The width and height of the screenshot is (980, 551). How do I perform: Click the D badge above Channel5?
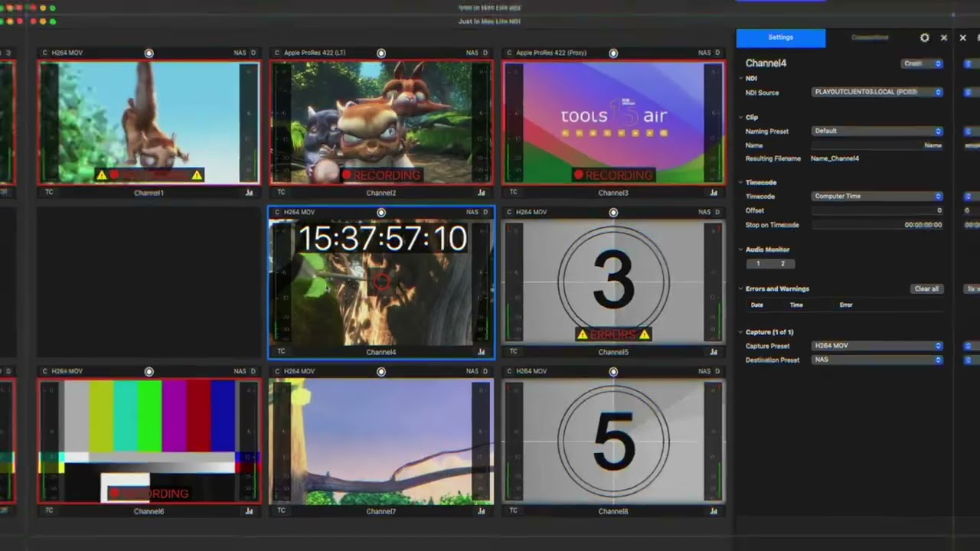pyautogui.click(x=717, y=212)
